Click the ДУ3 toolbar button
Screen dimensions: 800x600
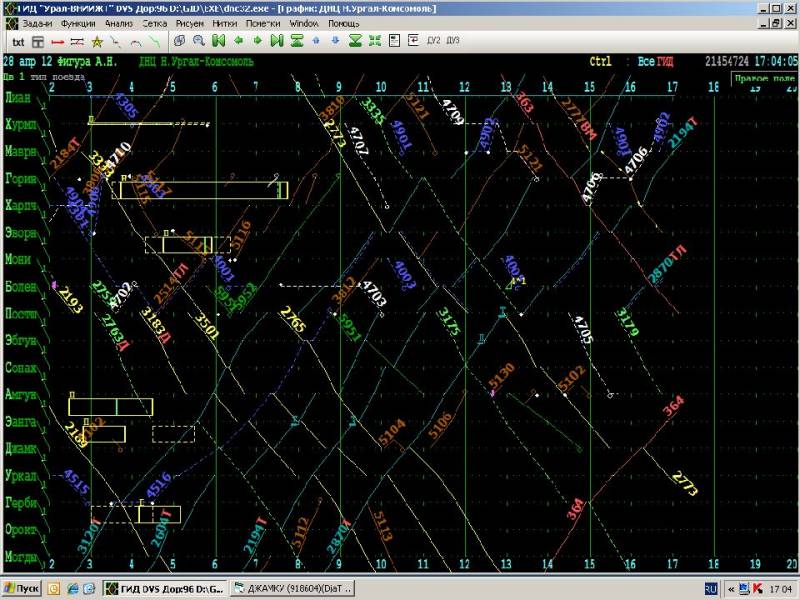[453, 41]
